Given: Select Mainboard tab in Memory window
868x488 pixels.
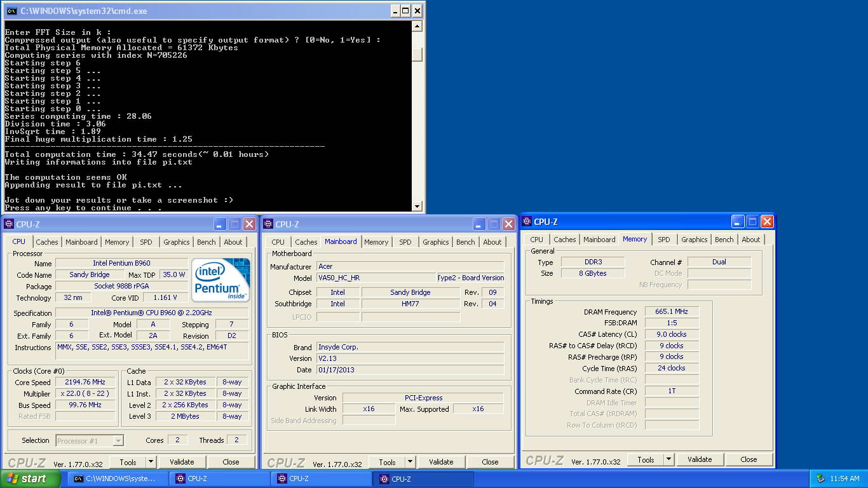Looking at the screenshot, I should pyautogui.click(x=599, y=240).
